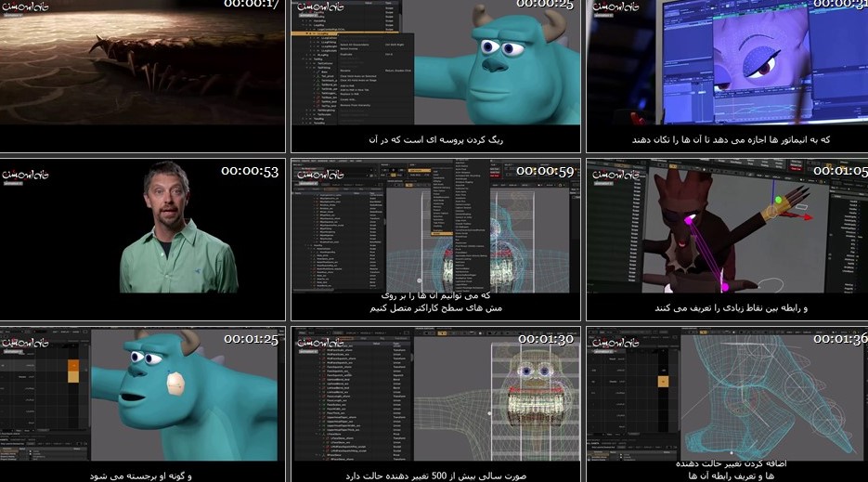Open the monitor close-up thumbnail with purple eye
The width and height of the screenshot is (868, 482).
pyautogui.click(x=727, y=76)
